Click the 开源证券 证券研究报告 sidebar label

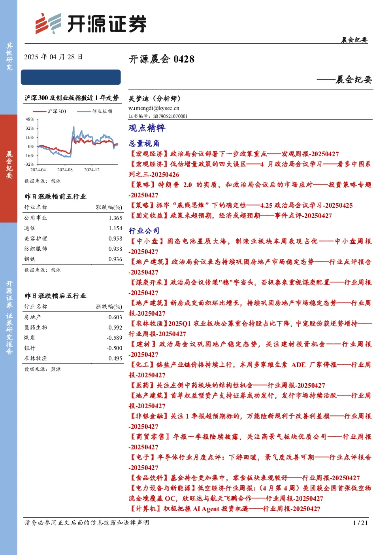(x=9, y=318)
